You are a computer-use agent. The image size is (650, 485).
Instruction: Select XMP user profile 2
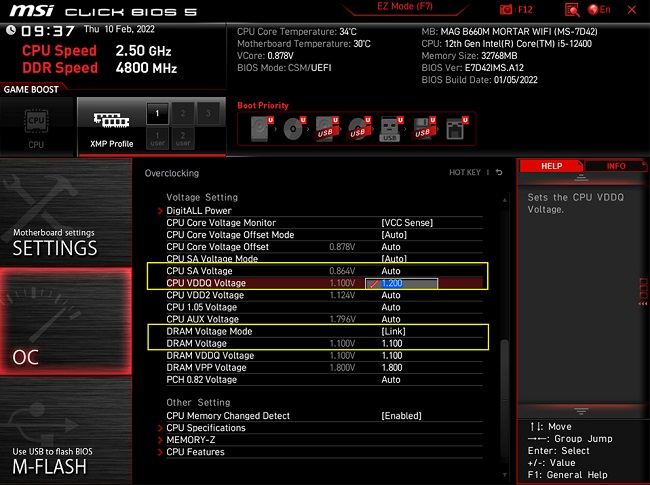[183, 138]
